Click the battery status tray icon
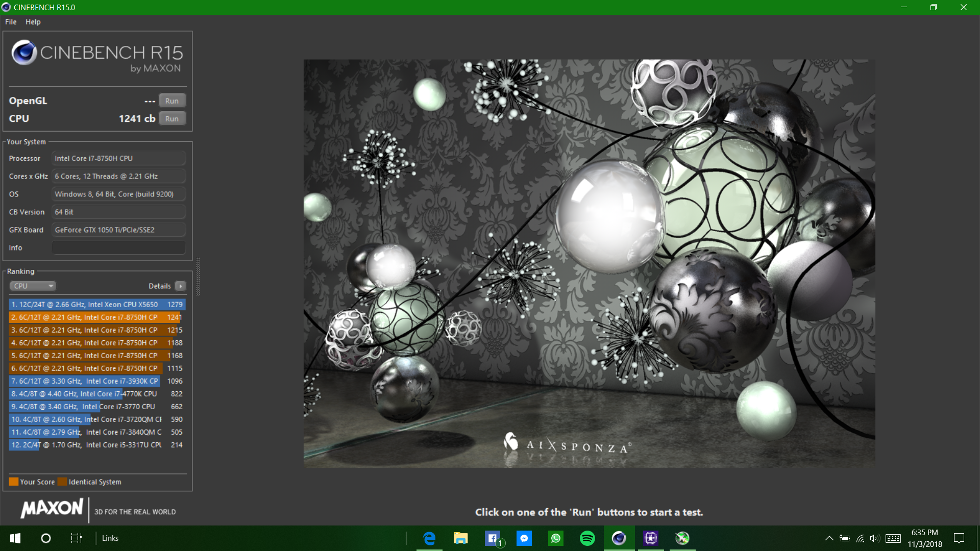Screen dimensions: 980x551 point(845,538)
